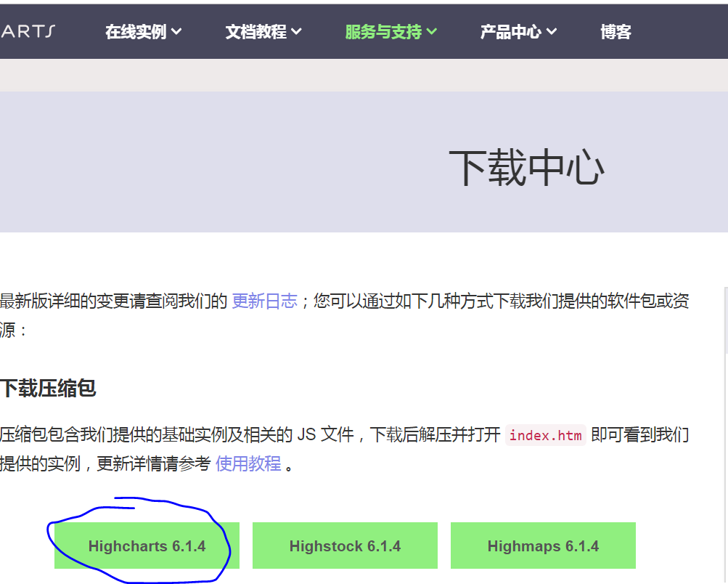Open the 产品中心 navigation menu
The height and width of the screenshot is (584, 728).
(x=518, y=31)
